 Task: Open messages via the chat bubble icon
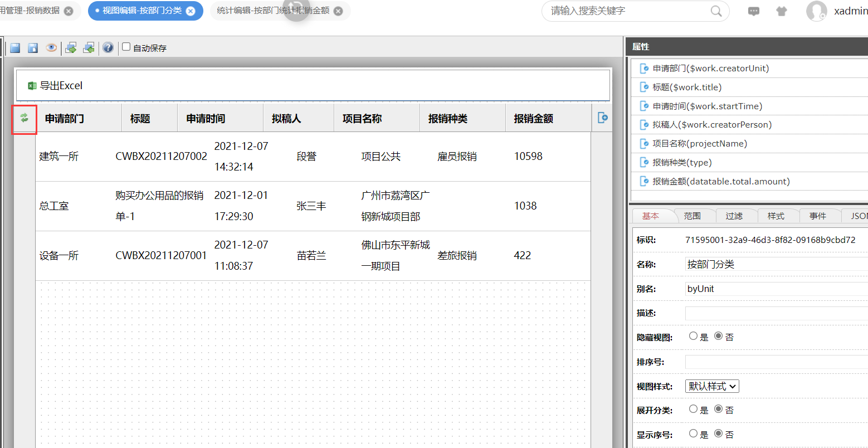[x=754, y=11]
